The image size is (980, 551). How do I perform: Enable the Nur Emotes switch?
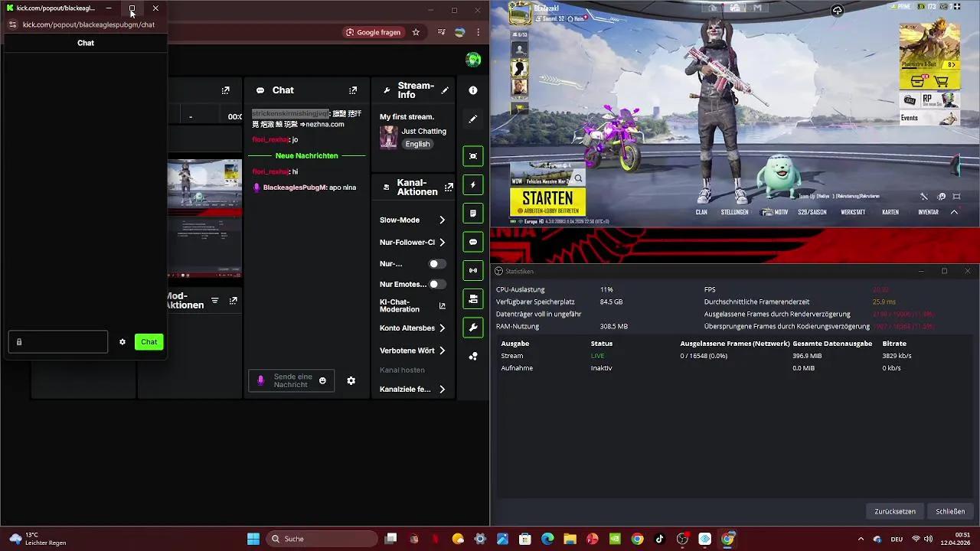click(x=436, y=285)
